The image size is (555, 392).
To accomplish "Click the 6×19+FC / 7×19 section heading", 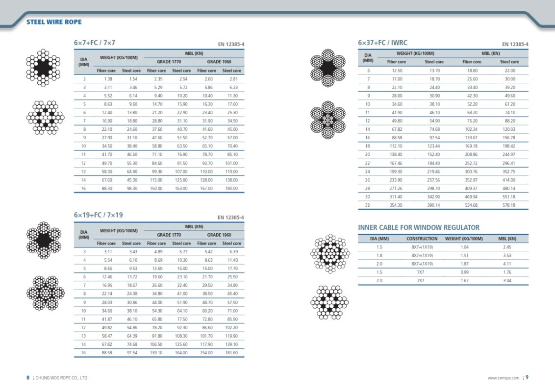I will tap(98, 215).
